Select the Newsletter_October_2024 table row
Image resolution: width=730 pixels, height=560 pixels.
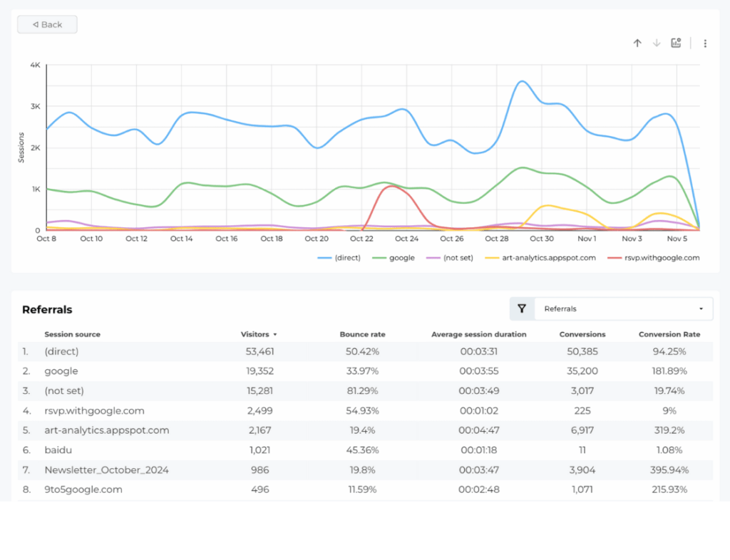click(107, 470)
